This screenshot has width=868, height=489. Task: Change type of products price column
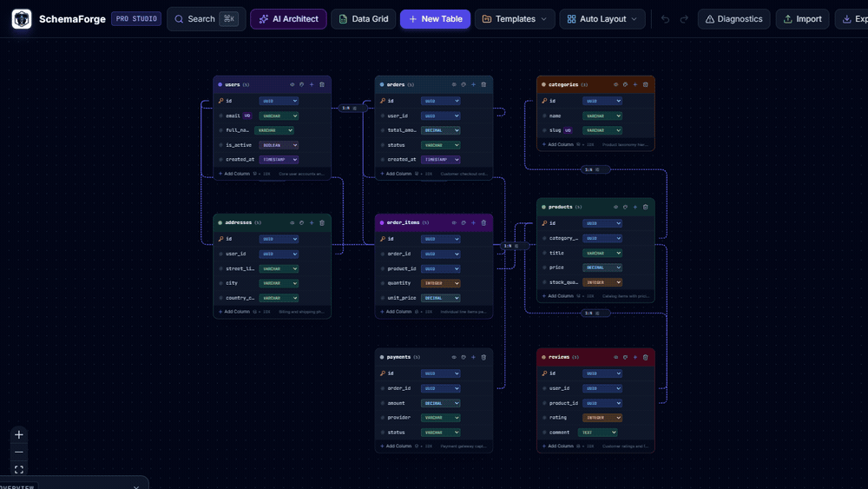point(602,268)
